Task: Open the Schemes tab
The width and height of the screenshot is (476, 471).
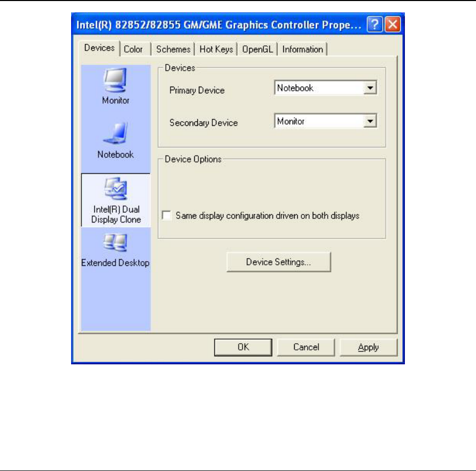Action: [x=173, y=49]
